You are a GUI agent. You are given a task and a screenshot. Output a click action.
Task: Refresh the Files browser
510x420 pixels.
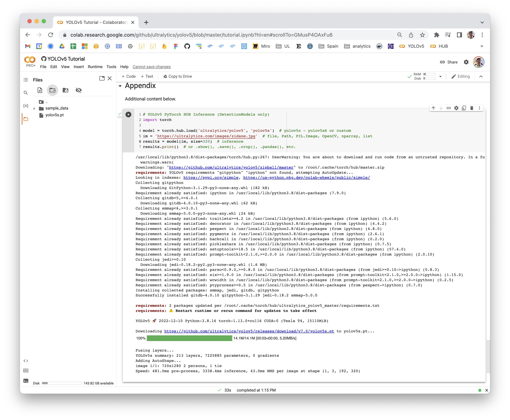(52, 90)
